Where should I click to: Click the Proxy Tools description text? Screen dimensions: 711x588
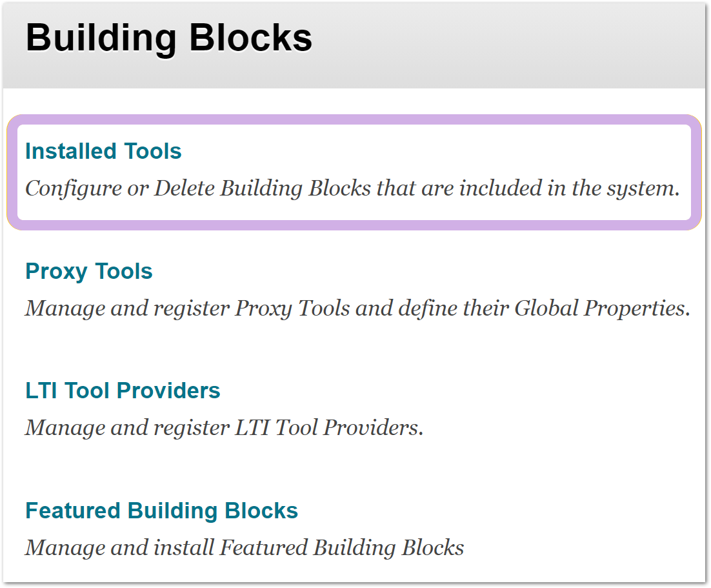pyautogui.click(x=358, y=309)
